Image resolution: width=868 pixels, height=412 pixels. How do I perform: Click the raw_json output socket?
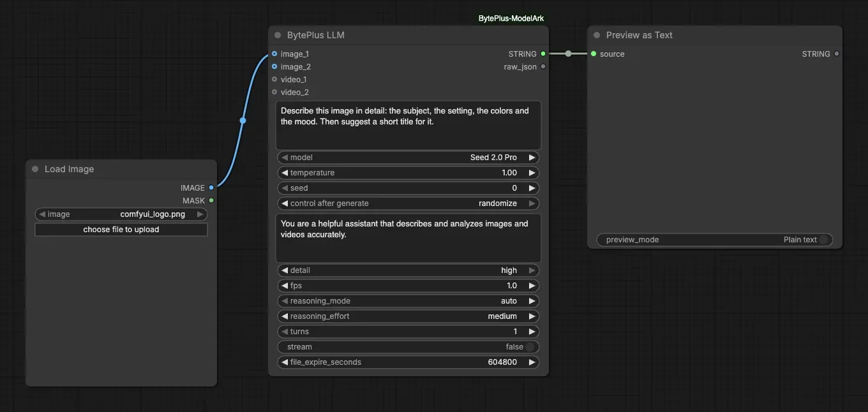(x=543, y=67)
